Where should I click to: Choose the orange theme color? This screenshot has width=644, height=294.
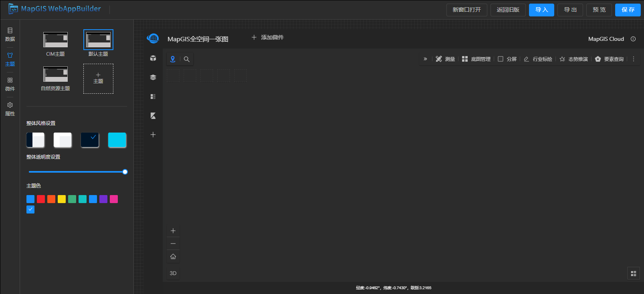51,199
